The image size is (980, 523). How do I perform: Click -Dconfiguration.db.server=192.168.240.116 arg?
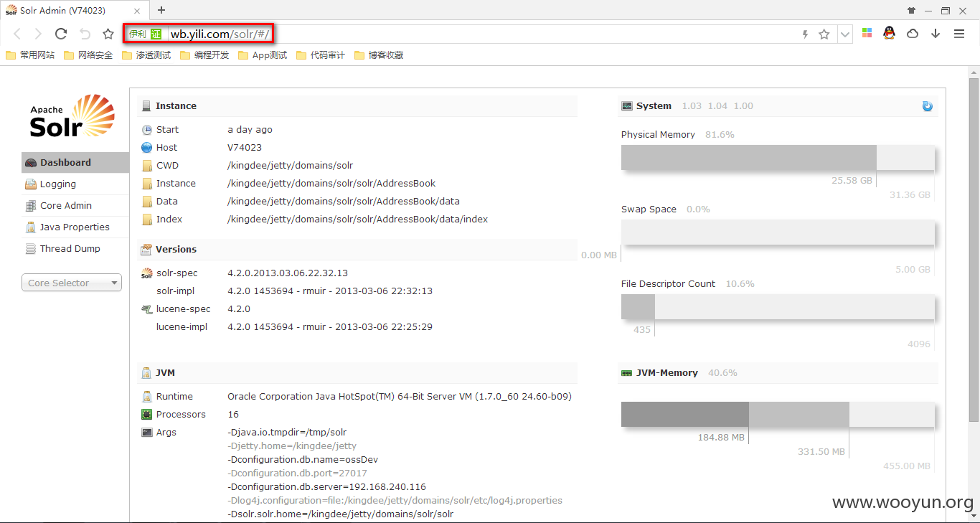pyautogui.click(x=326, y=487)
